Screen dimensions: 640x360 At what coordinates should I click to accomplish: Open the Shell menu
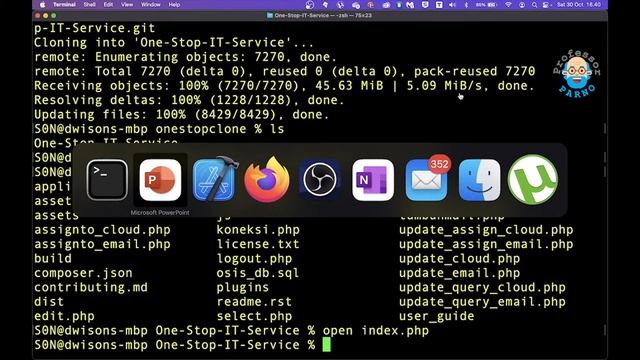(x=89, y=5)
